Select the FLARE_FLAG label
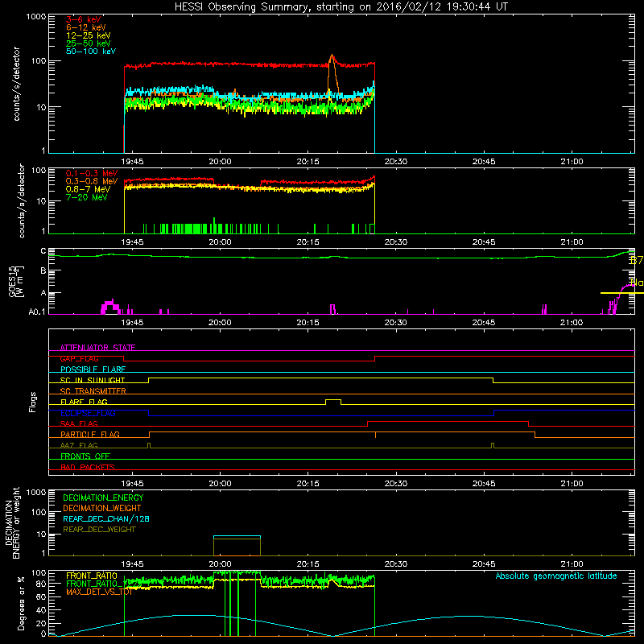 pyautogui.click(x=84, y=402)
